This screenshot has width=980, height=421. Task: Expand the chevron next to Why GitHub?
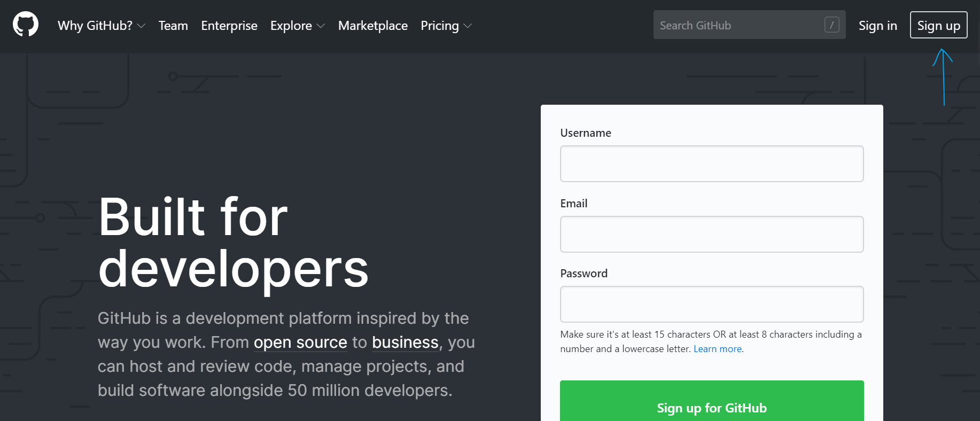[141, 26]
